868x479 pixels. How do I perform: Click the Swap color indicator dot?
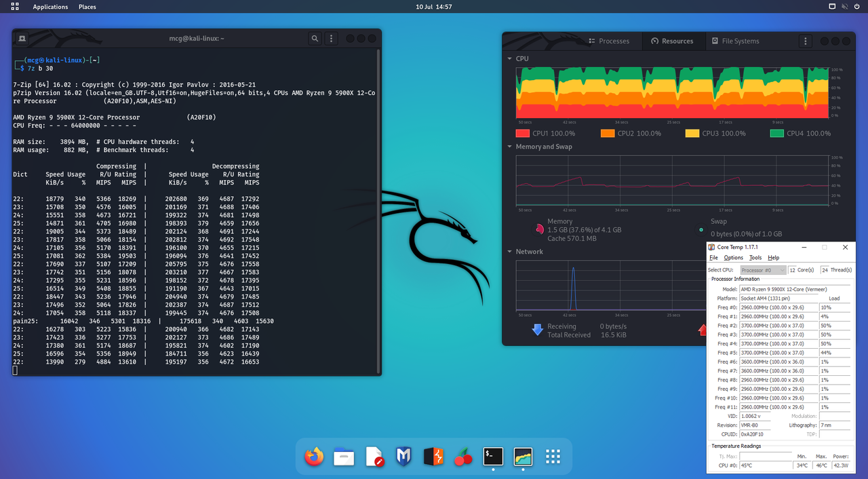[701, 230]
